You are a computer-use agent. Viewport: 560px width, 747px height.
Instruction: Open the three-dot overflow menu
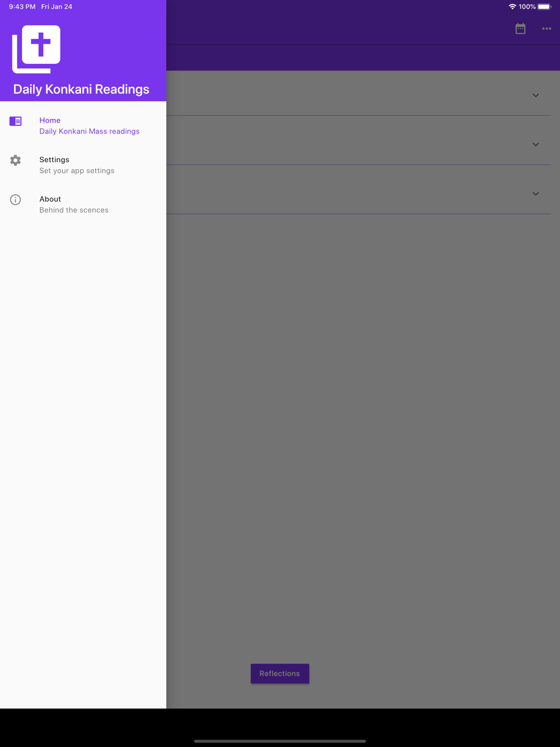[547, 29]
